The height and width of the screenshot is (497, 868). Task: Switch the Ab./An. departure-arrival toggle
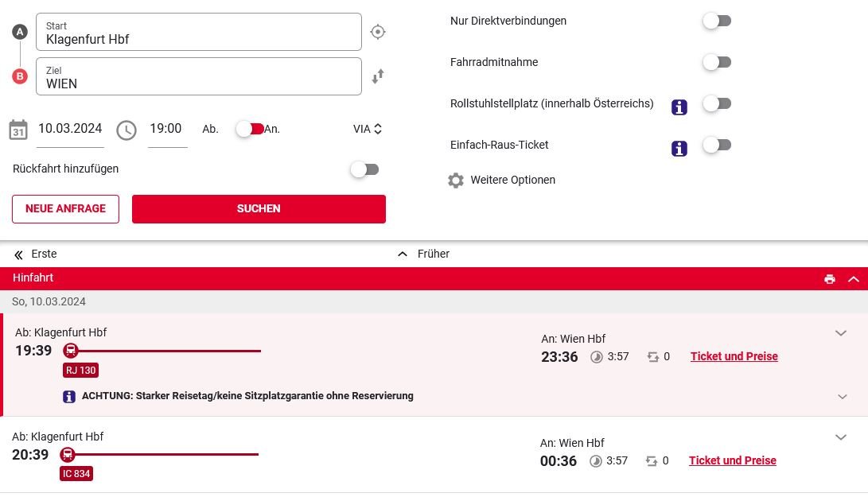click(250, 129)
